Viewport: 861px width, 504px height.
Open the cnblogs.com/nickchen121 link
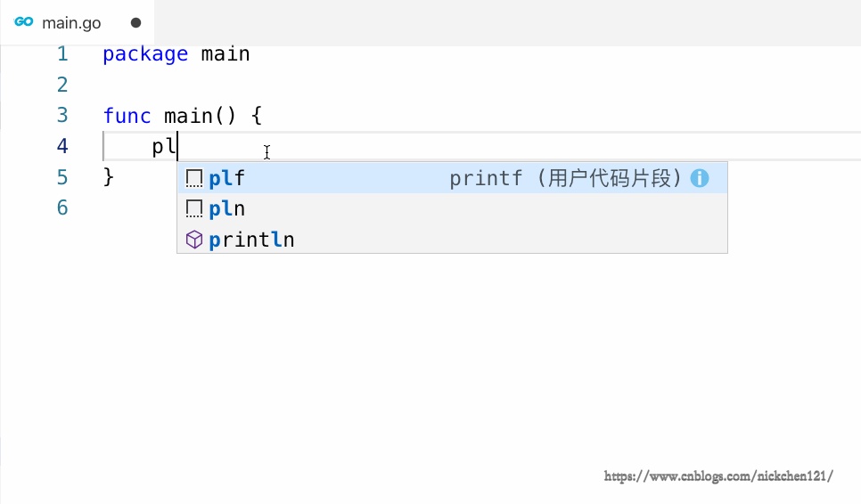tap(718, 476)
